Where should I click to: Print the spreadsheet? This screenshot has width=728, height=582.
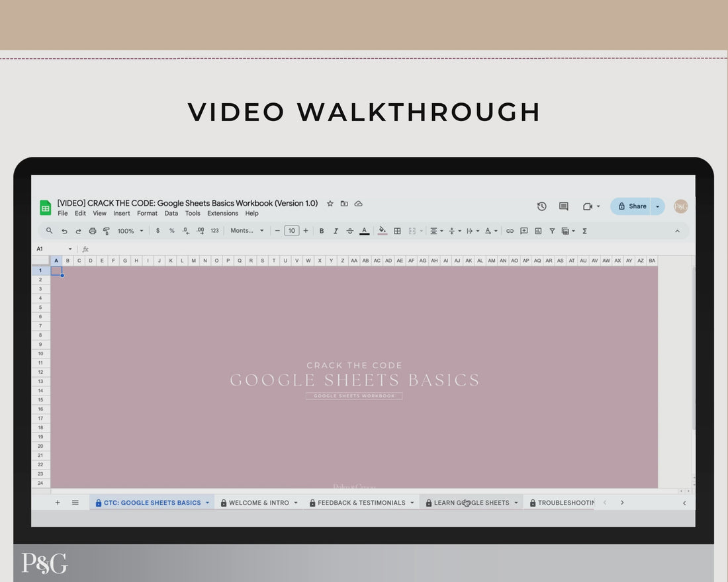(x=93, y=231)
